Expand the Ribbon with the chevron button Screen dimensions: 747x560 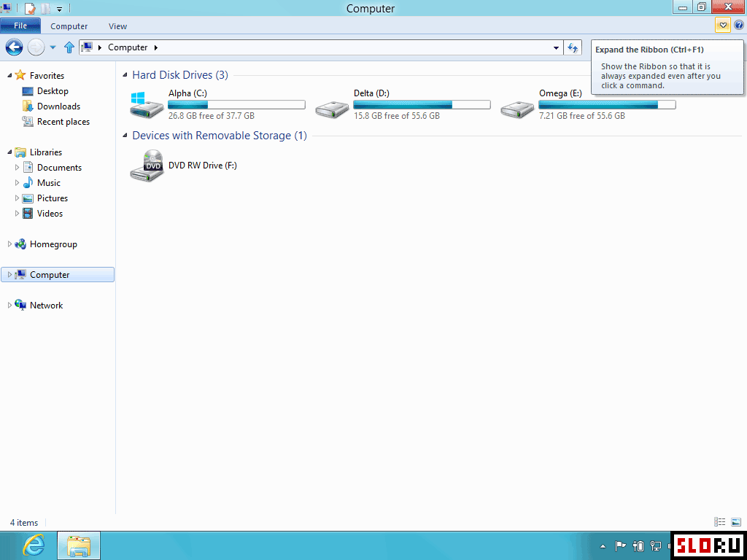tap(723, 26)
